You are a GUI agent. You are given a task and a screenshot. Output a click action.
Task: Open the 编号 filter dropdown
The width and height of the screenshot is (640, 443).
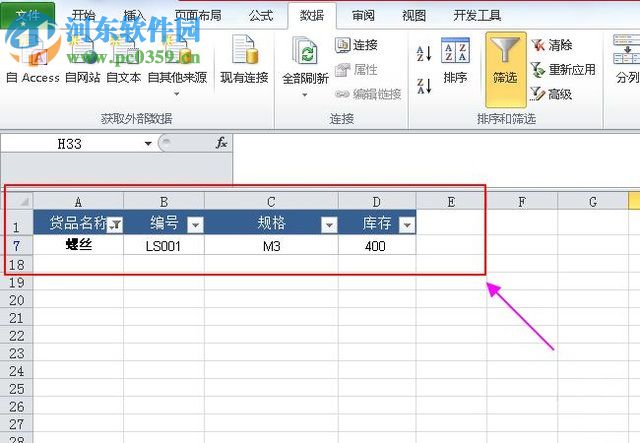point(196,225)
